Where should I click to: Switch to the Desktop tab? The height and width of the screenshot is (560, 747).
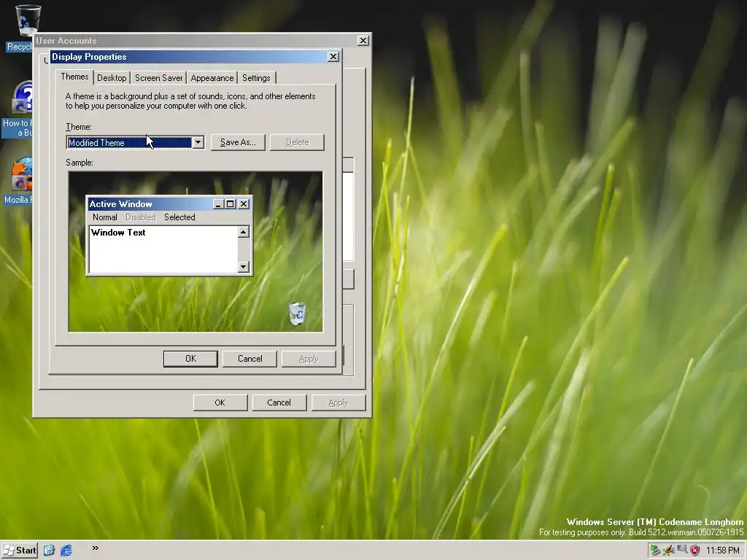click(x=112, y=77)
